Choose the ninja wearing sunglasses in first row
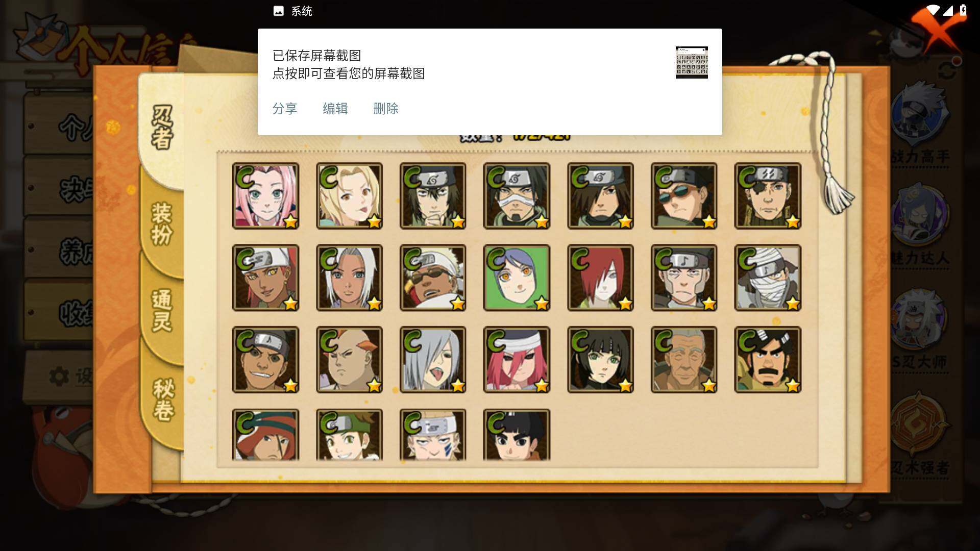 [684, 196]
